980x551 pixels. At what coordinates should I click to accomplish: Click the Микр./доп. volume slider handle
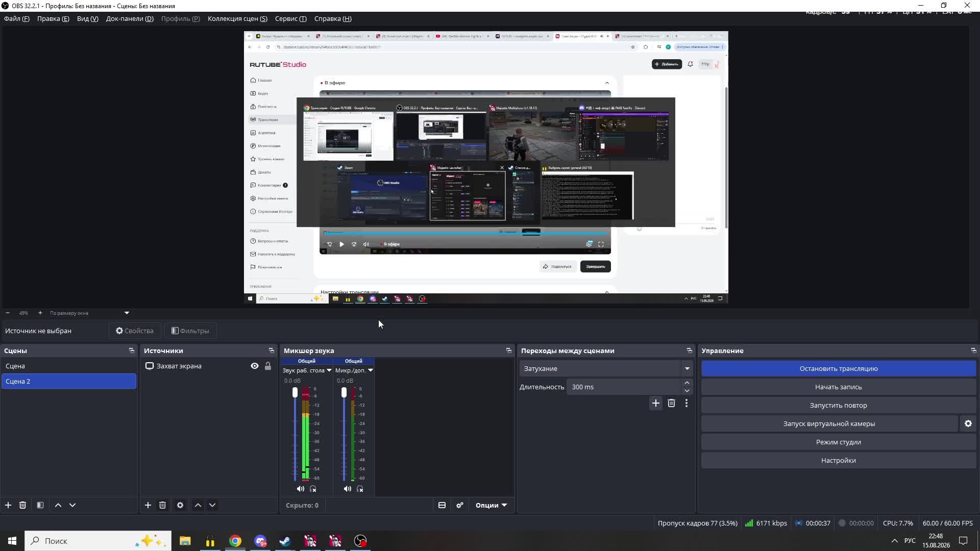pyautogui.click(x=344, y=392)
